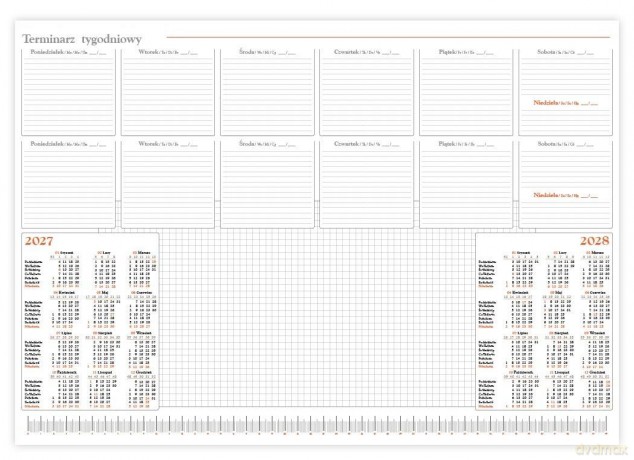Select the top-row Środa header
Viewport: 634px width, 460px height.
tap(267, 52)
